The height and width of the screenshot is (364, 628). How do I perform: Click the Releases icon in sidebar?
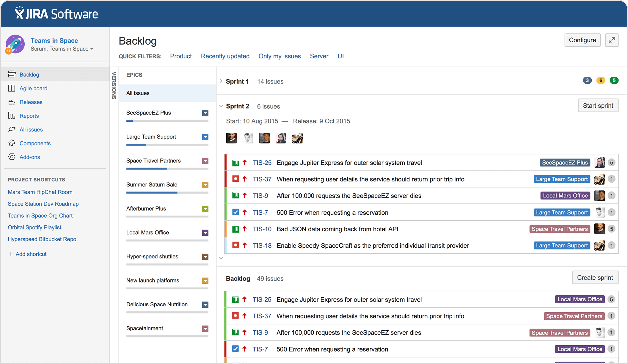(12, 101)
